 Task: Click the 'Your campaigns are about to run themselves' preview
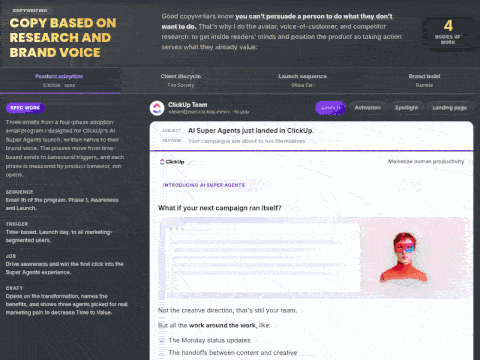point(247,141)
